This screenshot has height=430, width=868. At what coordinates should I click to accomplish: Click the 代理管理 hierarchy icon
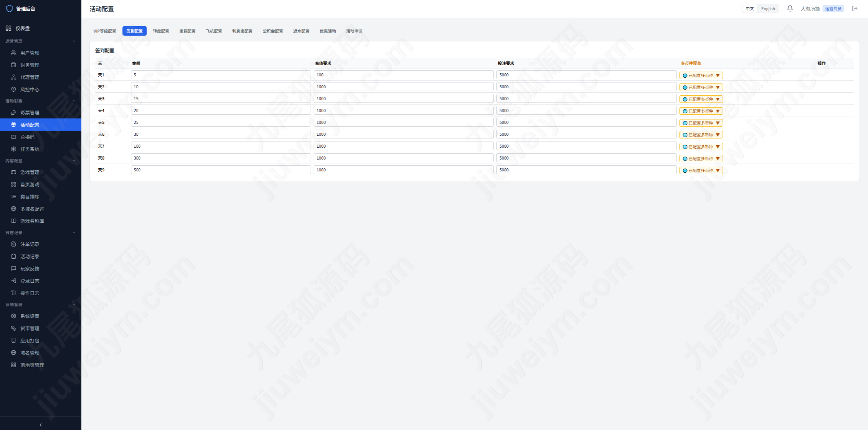14,77
